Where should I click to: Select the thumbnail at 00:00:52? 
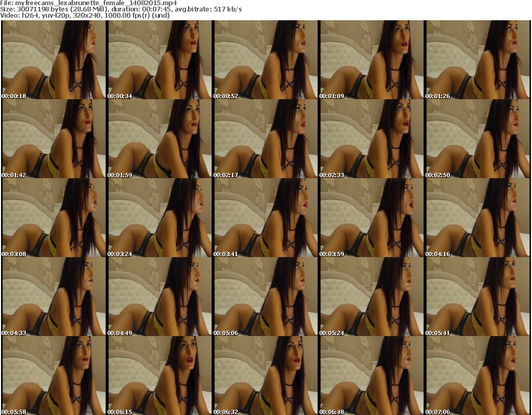coord(265,60)
